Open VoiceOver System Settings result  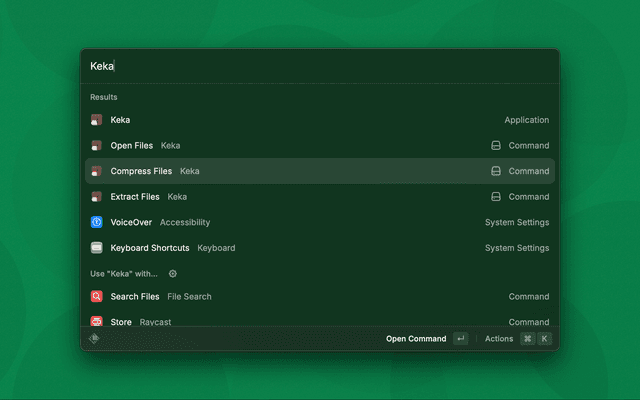pos(320,222)
